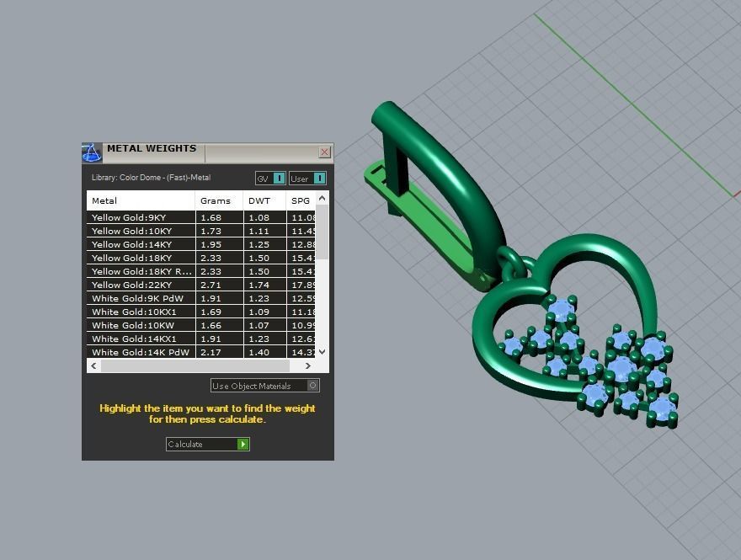
Task: Click the 1.68 grams cell
Action: tap(219, 217)
